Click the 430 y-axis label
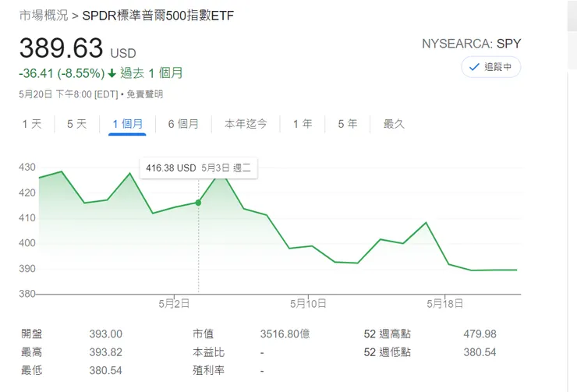Image resolution: width=577 pixels, height=392 pixels. pyautogui.click(x=27, y=168)
